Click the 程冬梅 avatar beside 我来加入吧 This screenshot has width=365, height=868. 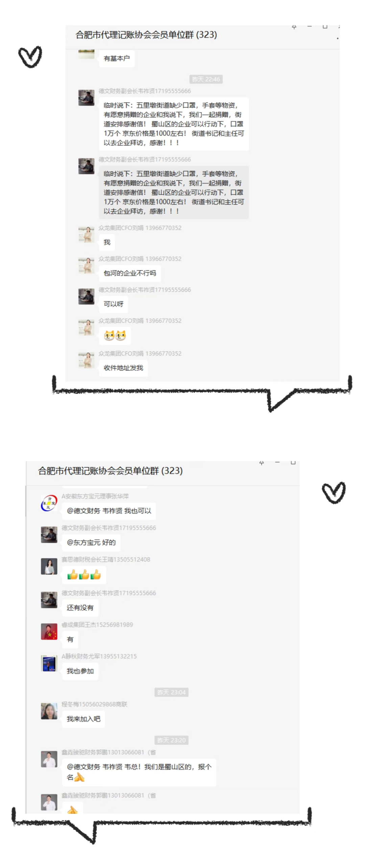(49, 711)
